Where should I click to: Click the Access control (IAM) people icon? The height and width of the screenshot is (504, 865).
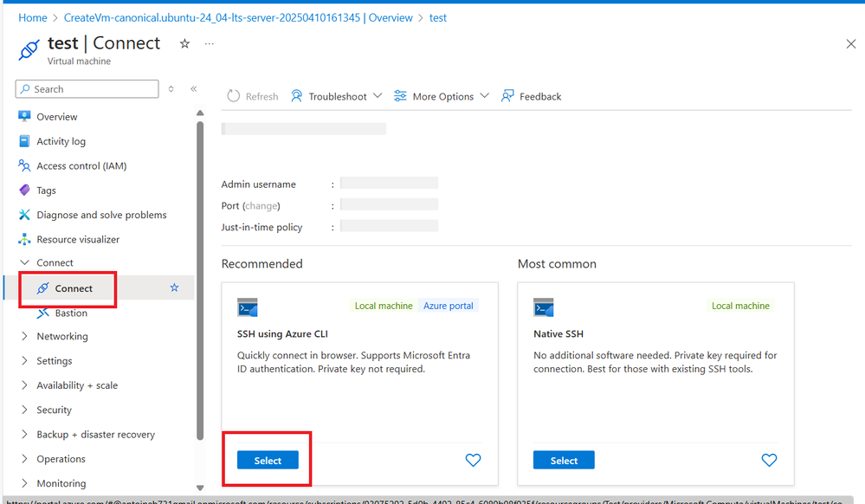(x=24, y=165)
